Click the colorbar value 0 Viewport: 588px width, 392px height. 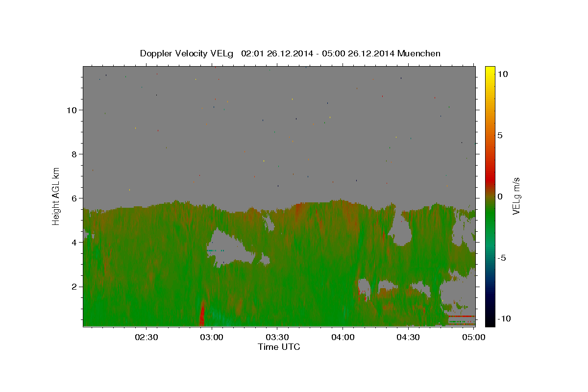tap(500, 196)
